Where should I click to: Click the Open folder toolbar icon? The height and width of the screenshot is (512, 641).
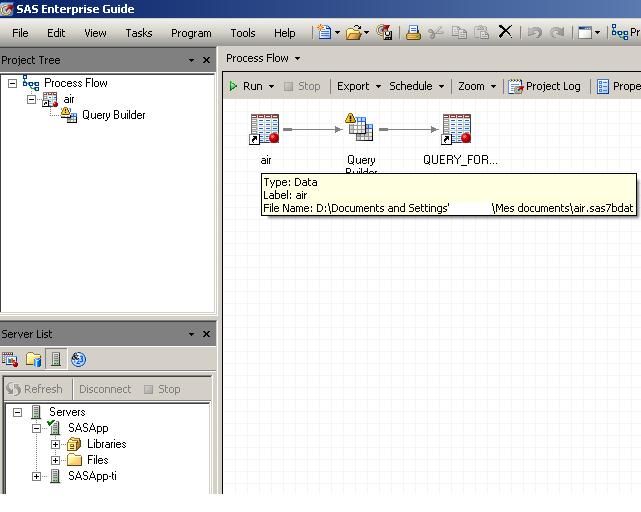point(354,32)
